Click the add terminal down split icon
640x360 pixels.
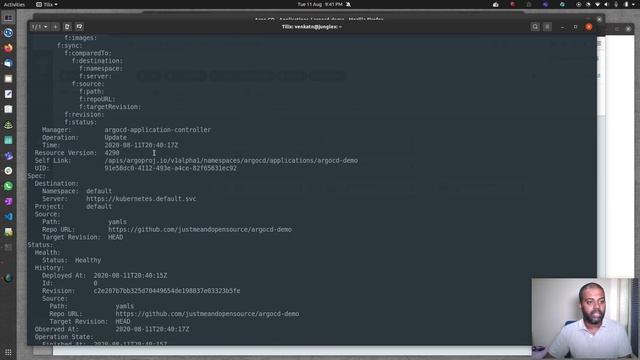pos(79,27)
